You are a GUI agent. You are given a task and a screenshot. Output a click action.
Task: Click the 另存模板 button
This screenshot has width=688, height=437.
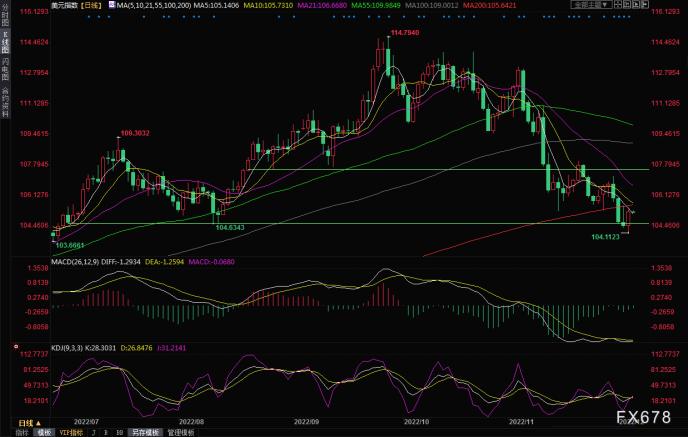[145, 433]
